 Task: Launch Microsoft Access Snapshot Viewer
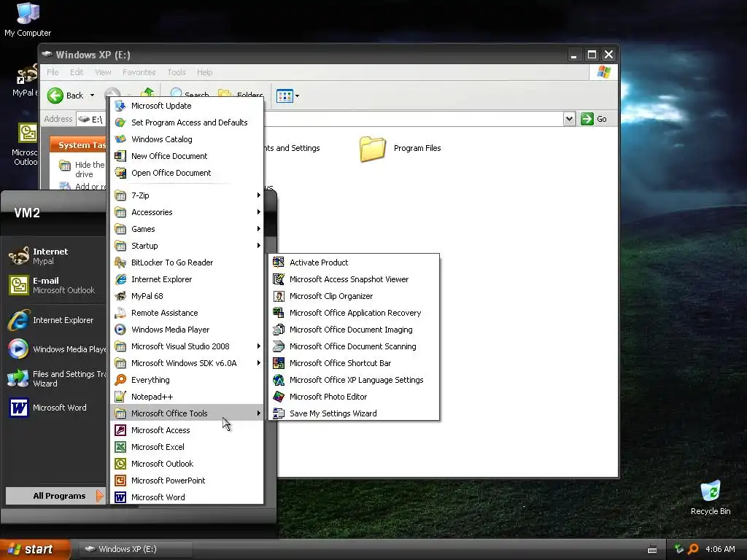pos(354,279)
